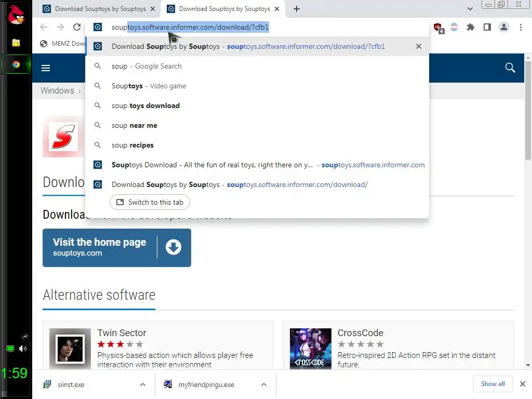Open the Chrome three-dot menu
This screenshot has width=532, height=399.
click(x=521, y=27)
